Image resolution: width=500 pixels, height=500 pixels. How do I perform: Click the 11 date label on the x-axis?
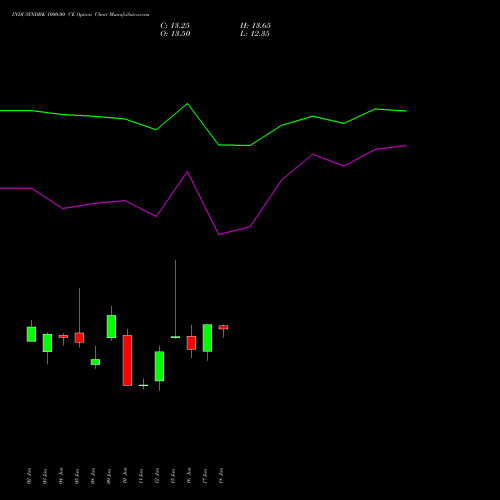(141, 476)
